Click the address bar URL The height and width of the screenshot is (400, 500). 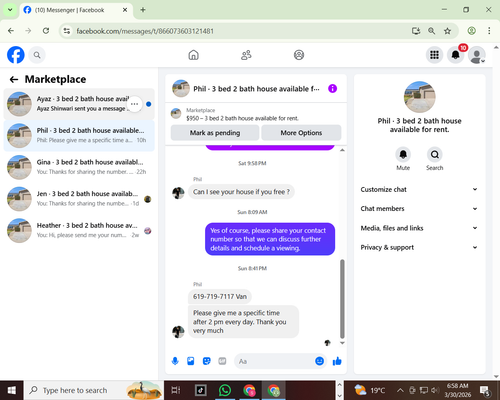pos(145,31)
